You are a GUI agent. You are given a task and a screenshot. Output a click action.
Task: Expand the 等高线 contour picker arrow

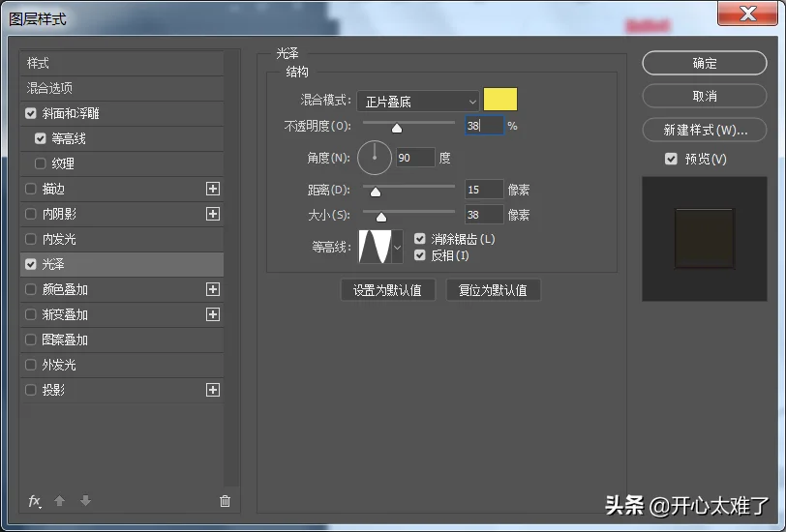tap(398, 247)
